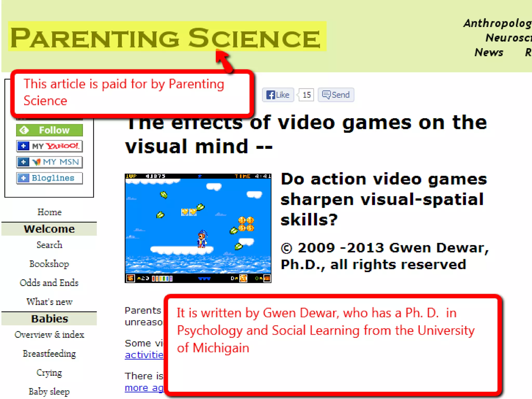Go to the Home sidebar link
532x399 pixels.
(x=49, y=212)
